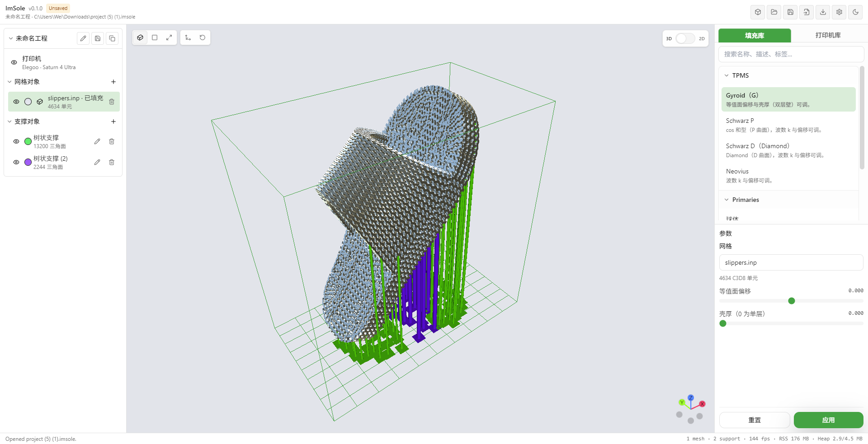
Task: Click the new project cube icon in header
Action: click(758, 12)
